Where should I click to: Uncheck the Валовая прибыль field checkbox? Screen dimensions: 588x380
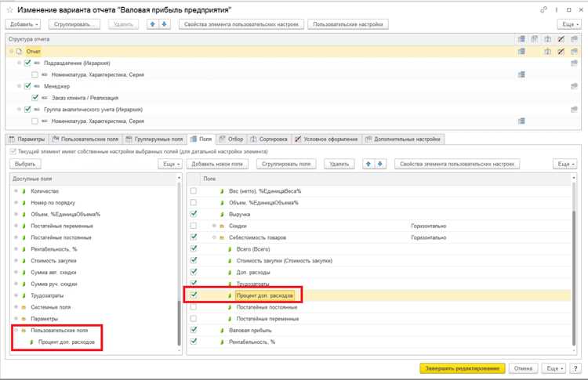[194, 330]
